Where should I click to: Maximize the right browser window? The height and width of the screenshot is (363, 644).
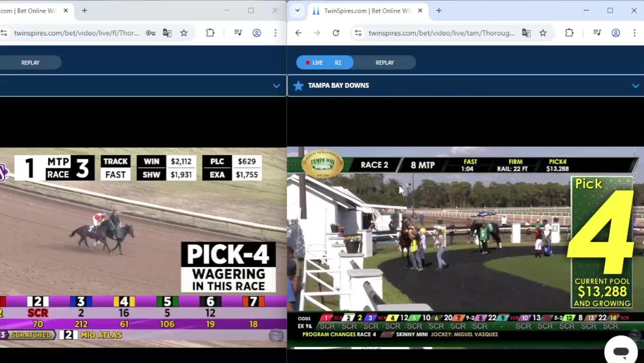click(x=610, y=11)
